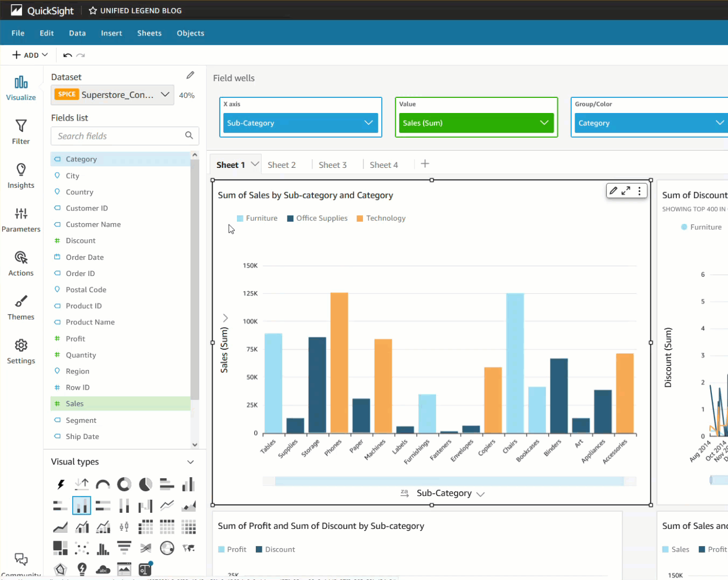Open the Edit menu
This screenshot has height=580, width=728.
pyautogui.click(x=47, y=33)
